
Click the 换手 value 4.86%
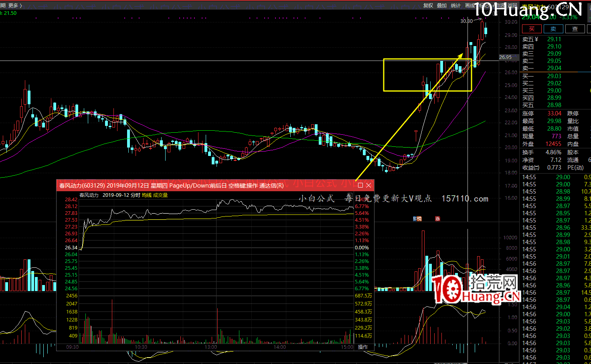553,152
